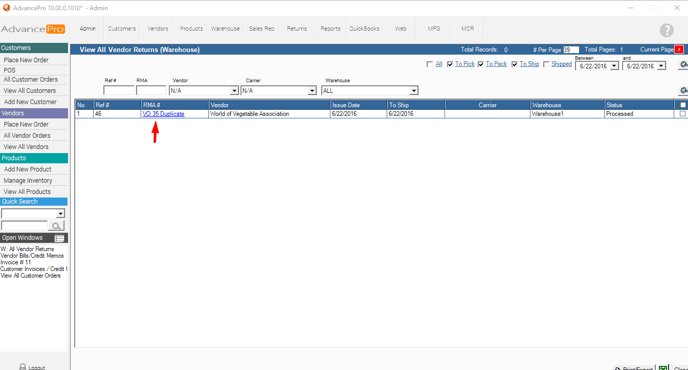
Task: Uncheck the To Pick checkbox
Action: pyautogui.click(x=450, y=64)
